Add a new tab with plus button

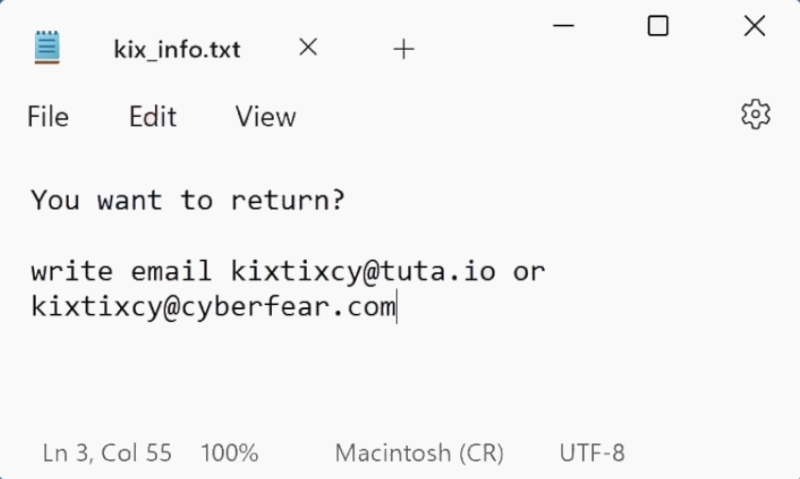point(404,49)
